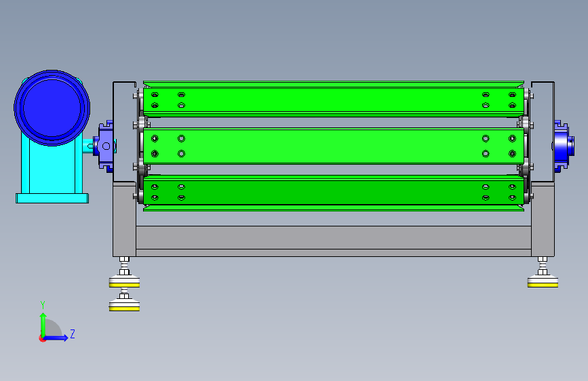Viewport: 588px width, 381px height.
Task: Select the blue bearing housing on right end
Action: (564, 146)
